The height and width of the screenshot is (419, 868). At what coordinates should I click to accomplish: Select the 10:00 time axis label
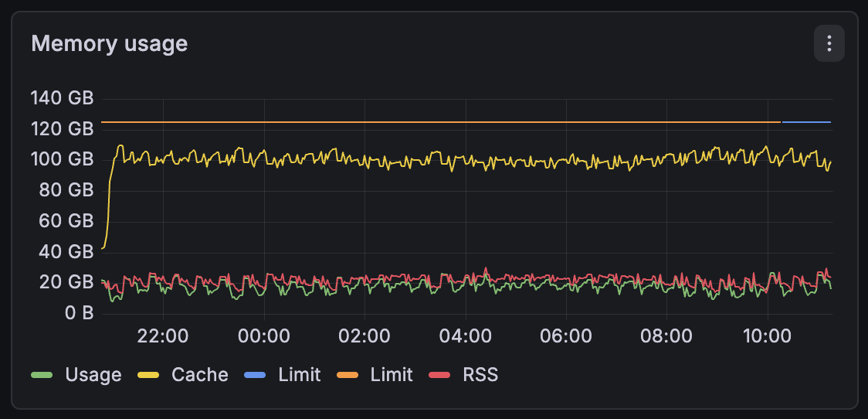pos(767,336)
